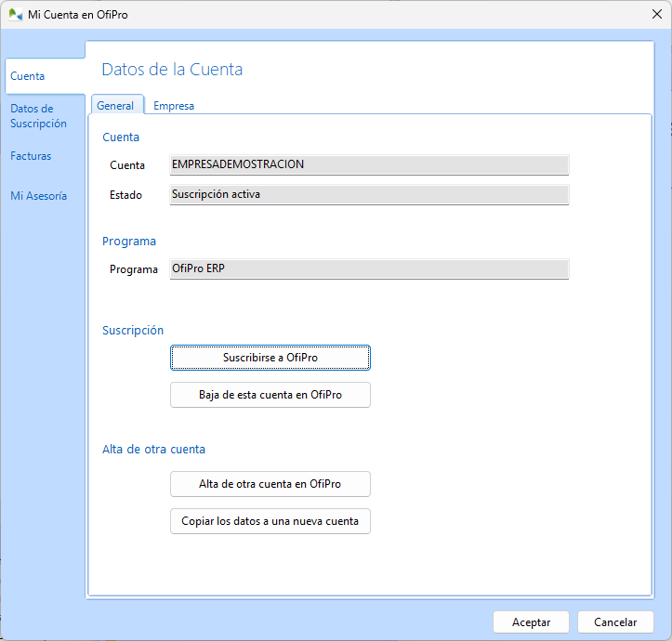Image resolution: width=672 pixels, height=641 pixels.
Task: Click the Alta de otra cuenta section heading
Action: (153, 450)
